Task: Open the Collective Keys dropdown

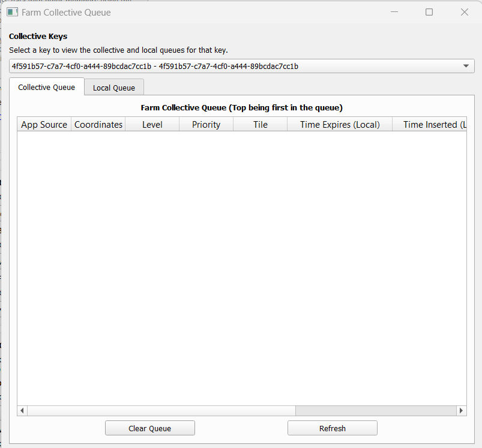Action: pyautogui.click(x=466, y=66)
